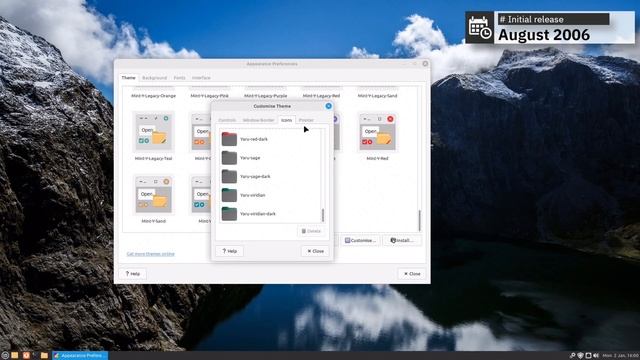Switch to Window Border tab

258,120
